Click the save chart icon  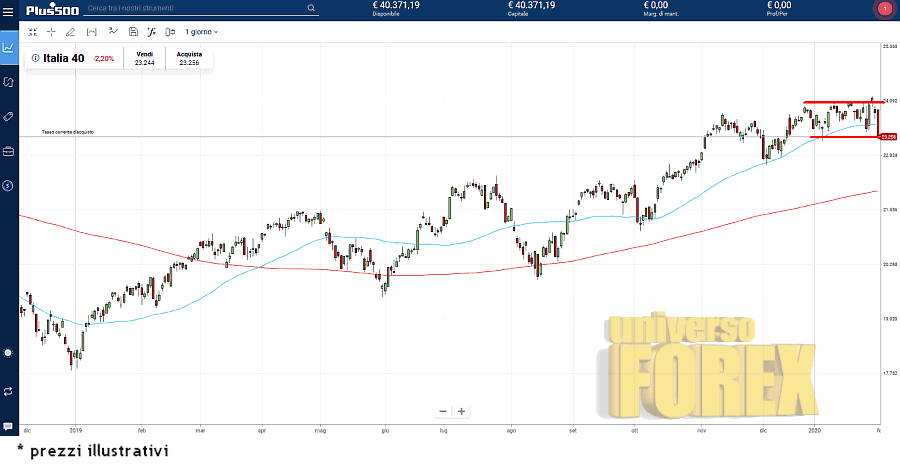pyautogui.click(x=133, y=32)
